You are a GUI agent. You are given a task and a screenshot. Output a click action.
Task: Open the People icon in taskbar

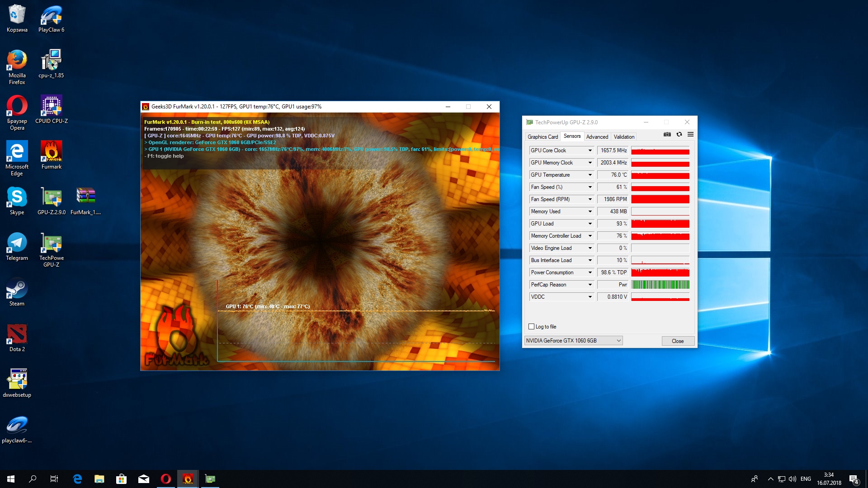click(x=754, y=479)
